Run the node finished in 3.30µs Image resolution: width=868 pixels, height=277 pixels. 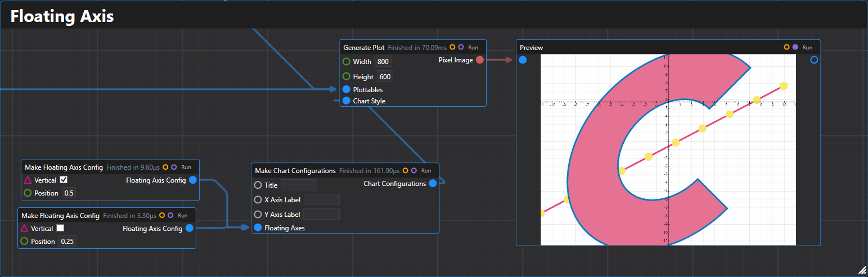183,216
